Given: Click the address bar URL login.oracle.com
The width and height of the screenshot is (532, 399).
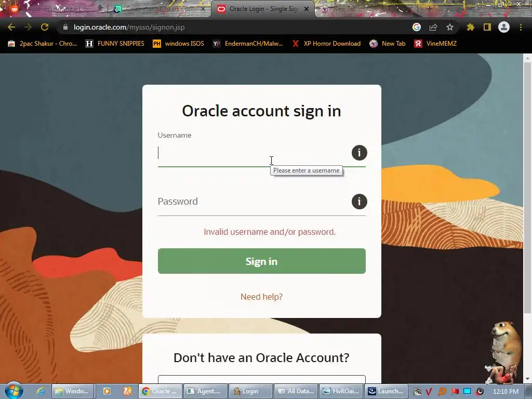Looking at the screenshot, I should tap(129, 27).
